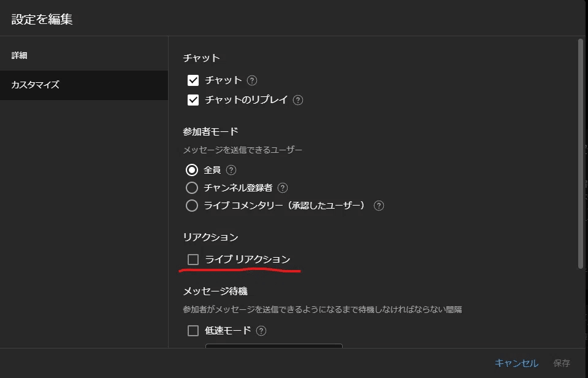Screen dimensions: 588x378
Task: Open help icon next to チャットのリプレイ
Action: click(x=298, y=100)
